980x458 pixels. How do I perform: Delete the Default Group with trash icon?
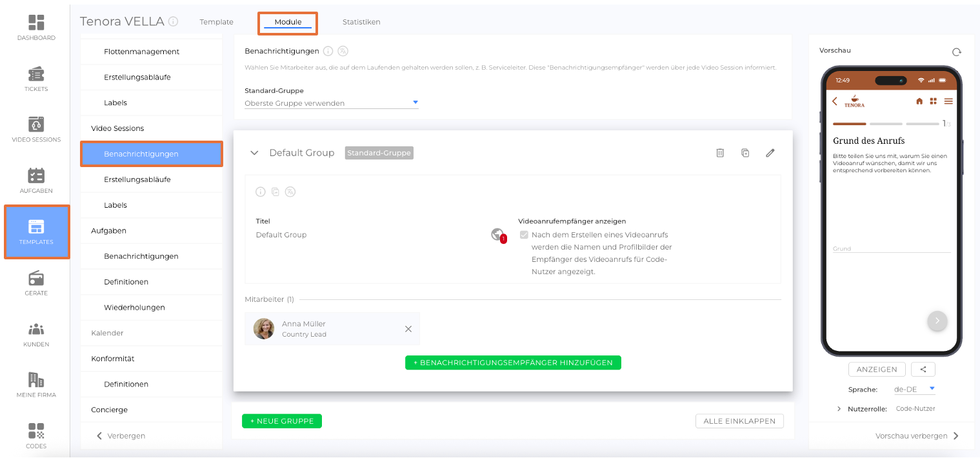point(720,153)
